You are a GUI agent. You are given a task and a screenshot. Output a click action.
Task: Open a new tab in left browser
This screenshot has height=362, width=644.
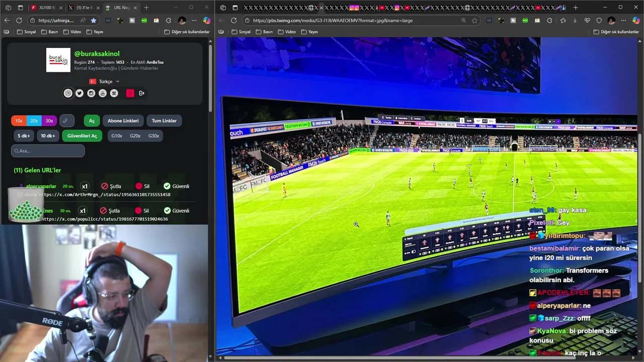pos(146,8)
